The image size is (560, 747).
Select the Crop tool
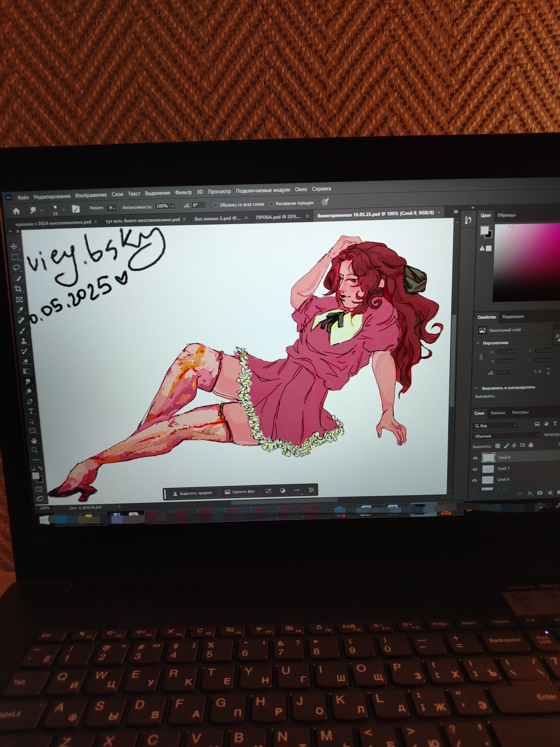(x=18, y=289)
